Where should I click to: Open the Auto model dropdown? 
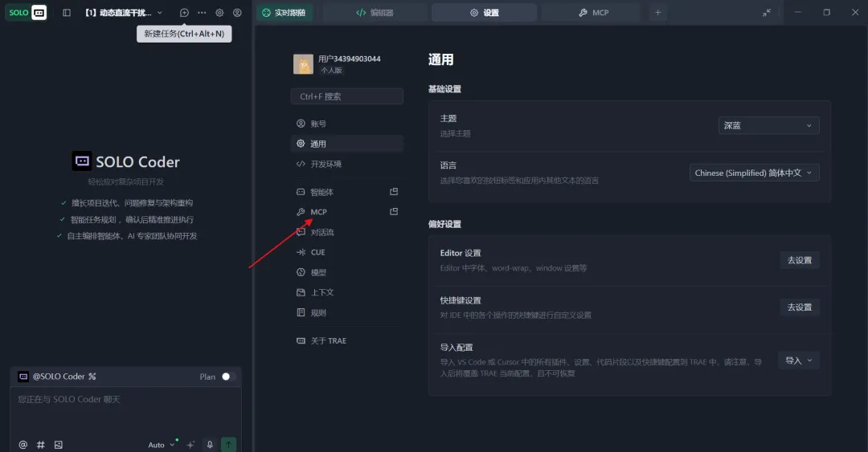coord(161,445)
